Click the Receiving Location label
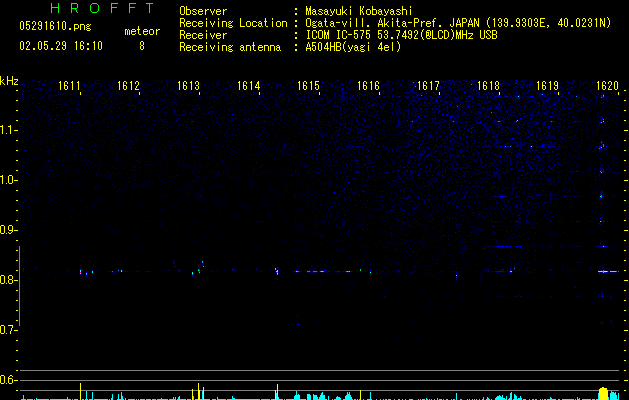The height and width of the screenshot is (400, 629). click(233, 23)
